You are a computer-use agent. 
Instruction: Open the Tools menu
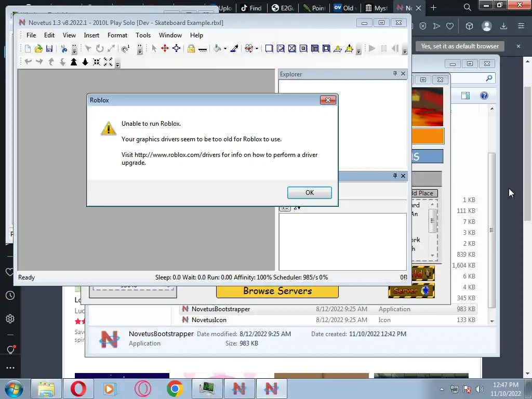(x=143, y=35)
